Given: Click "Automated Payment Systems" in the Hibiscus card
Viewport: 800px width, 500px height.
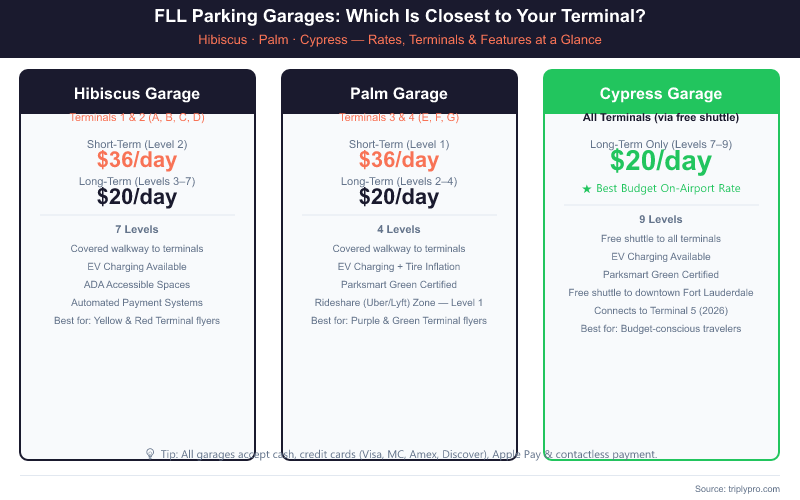Looking at the screenshot, I should coord(137,303).
